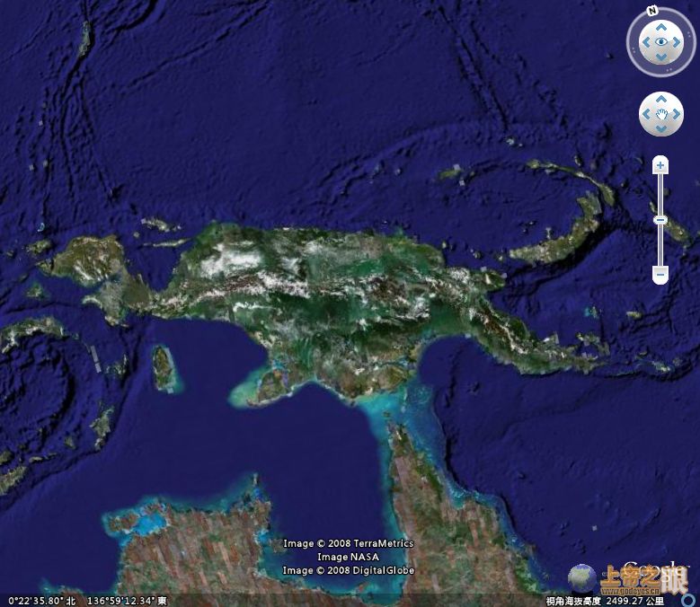Click the N north marker on compass
Screen dimensions: 700x607
coord(652,12)
